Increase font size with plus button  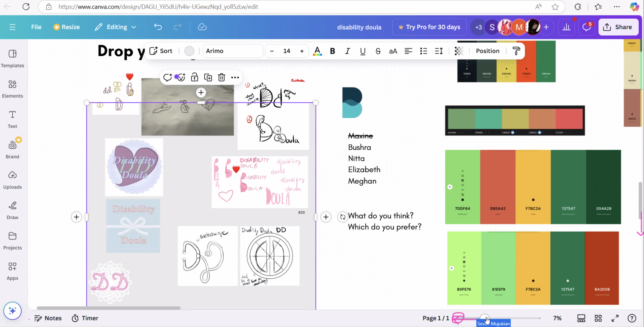[302, 51]
